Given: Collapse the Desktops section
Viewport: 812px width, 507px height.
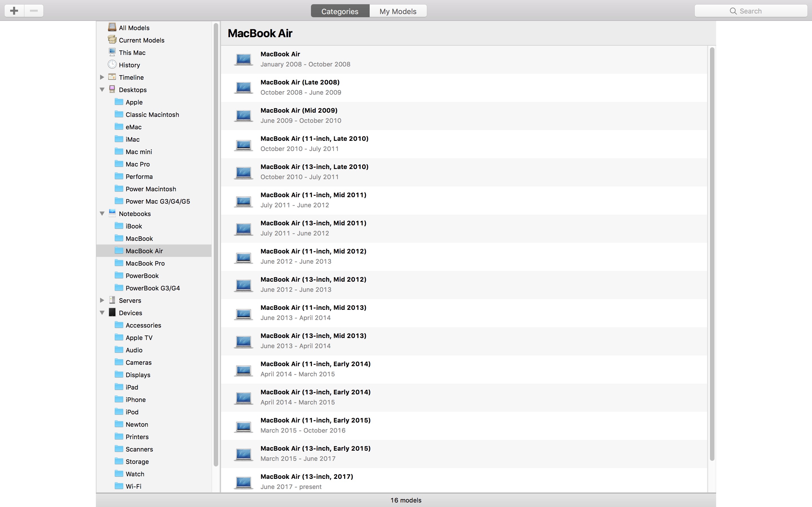Looking at the screenshot, I should coord(102,89).
